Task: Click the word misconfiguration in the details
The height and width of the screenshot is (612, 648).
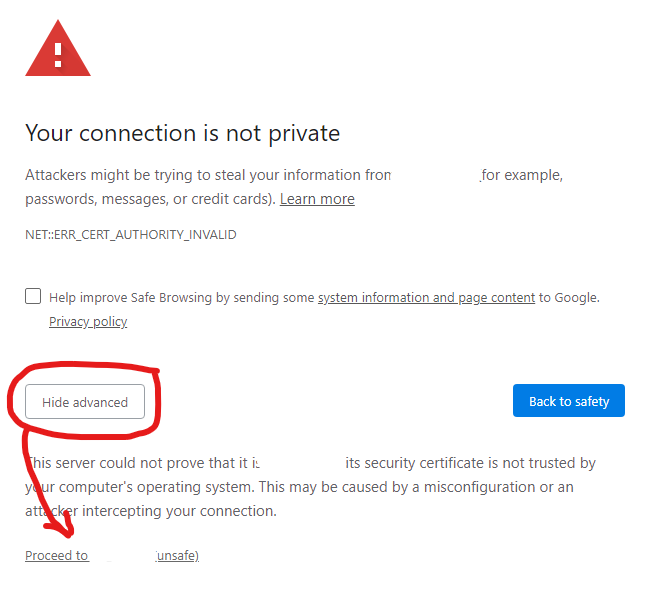Action: click(x=477, y=487)
